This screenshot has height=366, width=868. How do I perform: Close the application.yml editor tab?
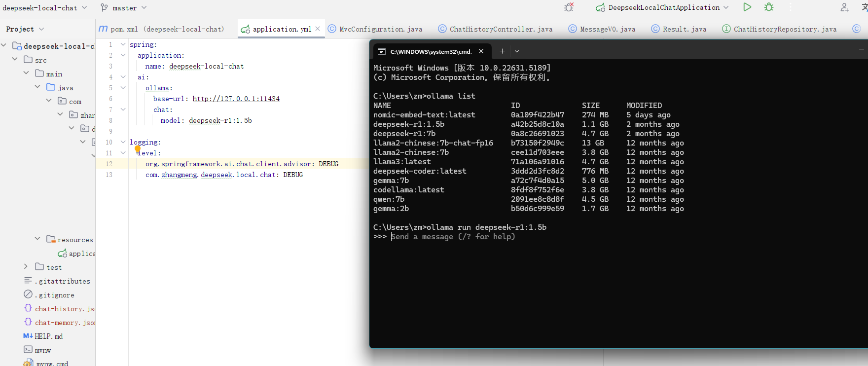(x=318, y=29)
